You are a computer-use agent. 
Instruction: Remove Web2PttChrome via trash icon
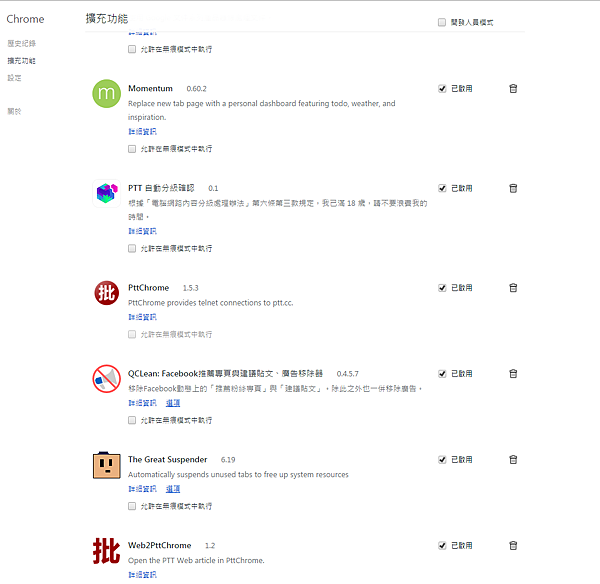(x=513, y=546)
